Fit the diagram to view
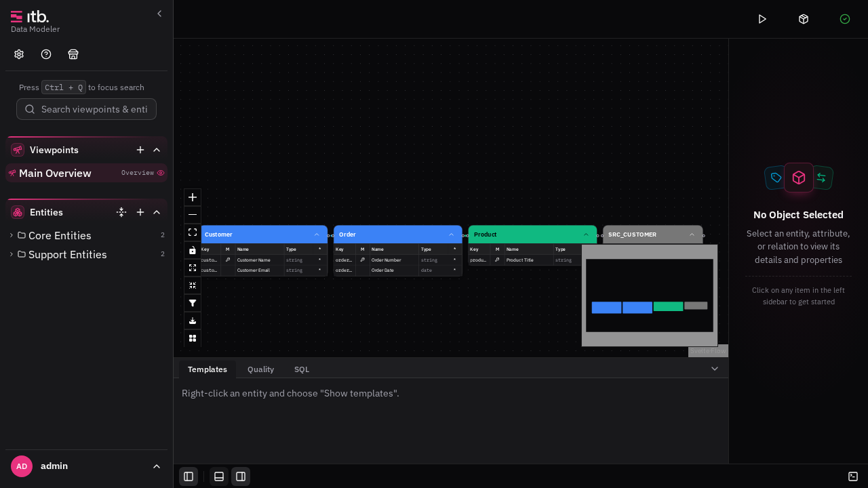This screenshot has width=868, height=488. click(193, 232)
